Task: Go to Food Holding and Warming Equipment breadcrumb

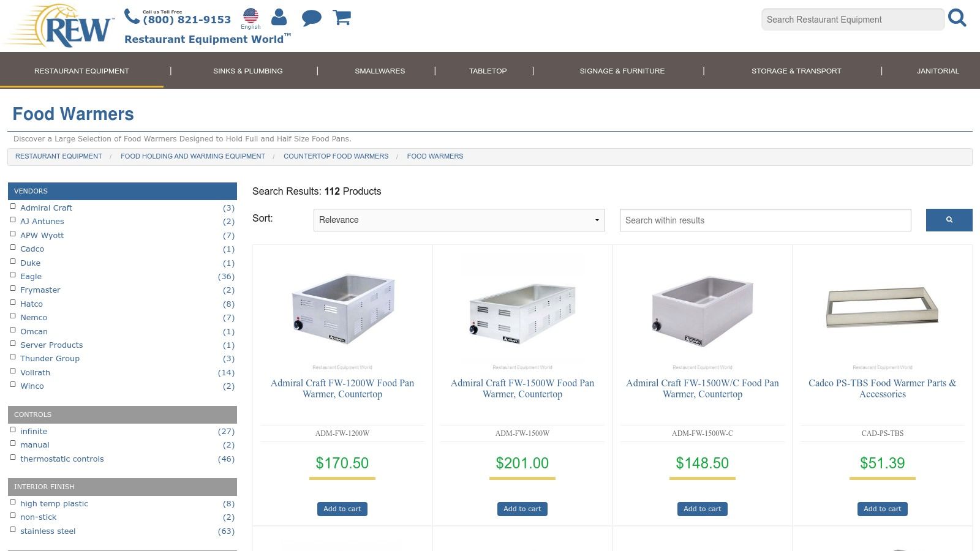Action: click(193, 157)
